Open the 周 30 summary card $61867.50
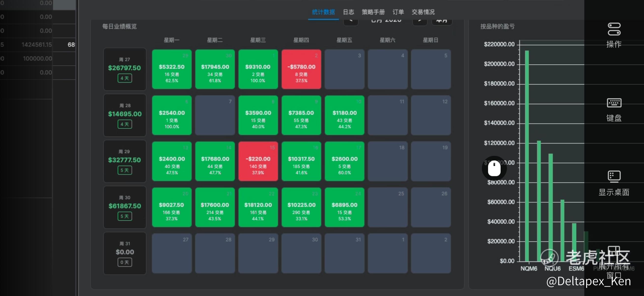The image size is (644, 296). click(x=125, y=207)
